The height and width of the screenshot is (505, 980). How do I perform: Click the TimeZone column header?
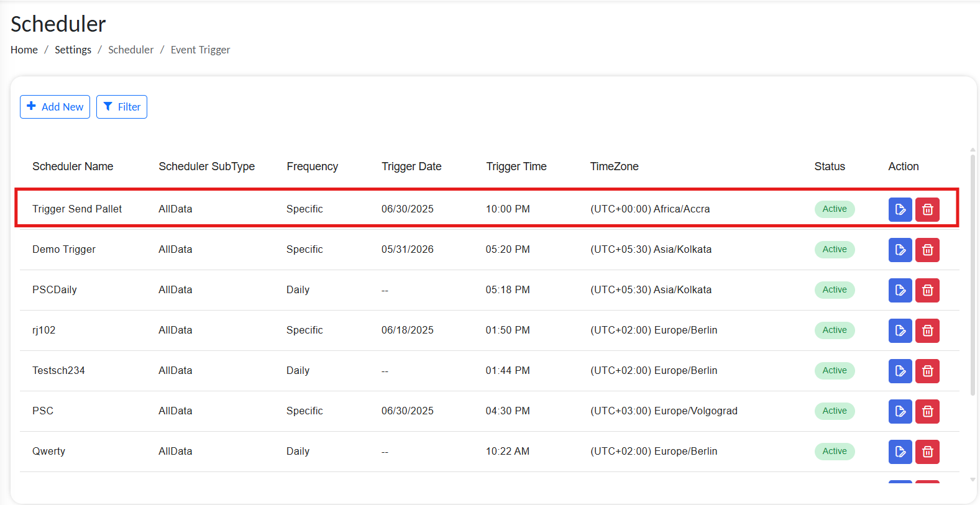click(x=614, y=166)
